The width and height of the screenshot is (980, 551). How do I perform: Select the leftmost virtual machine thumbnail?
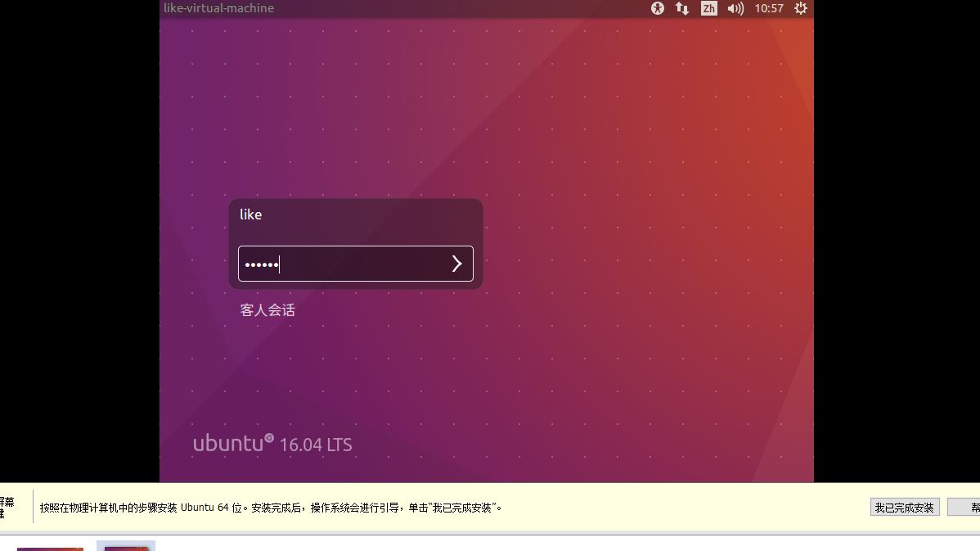[50, 546]
